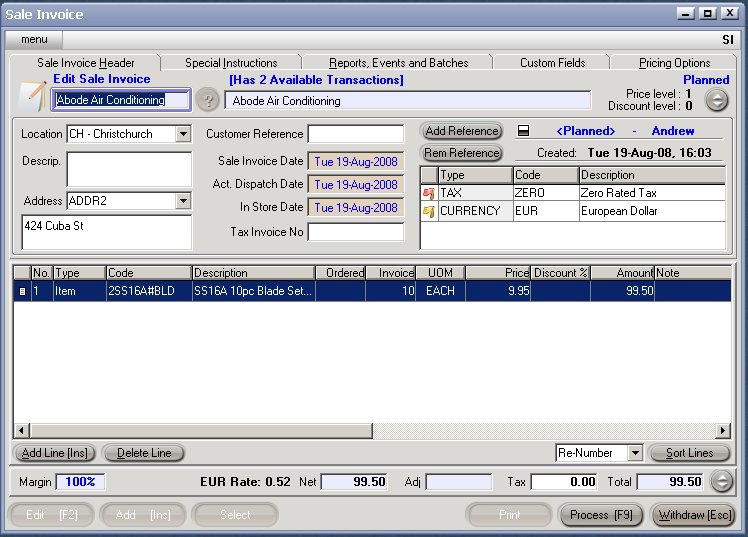The width and height of the screenshot is (748, 537).
Task: Click Add Reference button
Action: pyautogui.click(x=461, y=131)
